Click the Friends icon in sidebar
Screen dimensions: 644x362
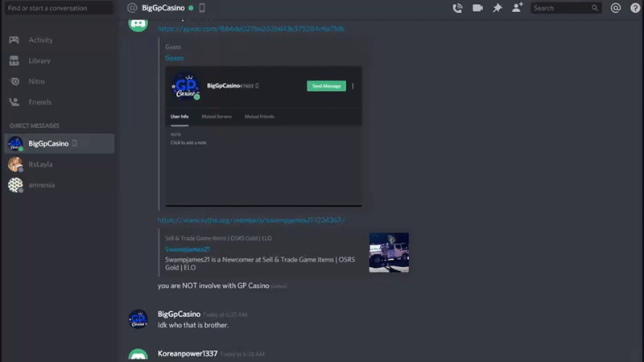14,102
